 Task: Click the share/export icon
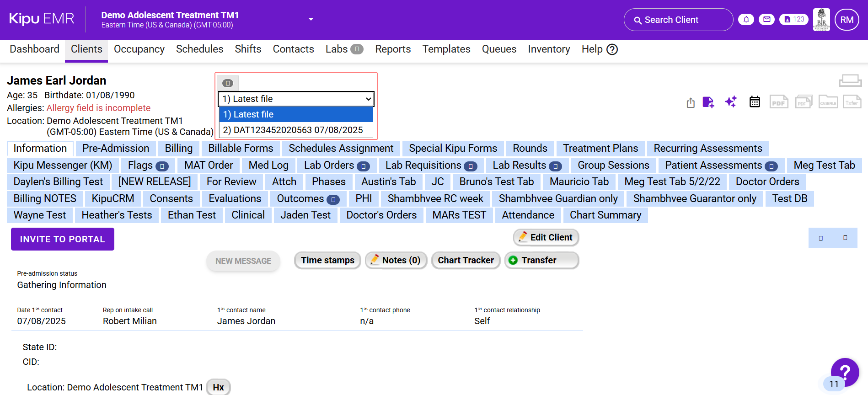pos(691,103)
